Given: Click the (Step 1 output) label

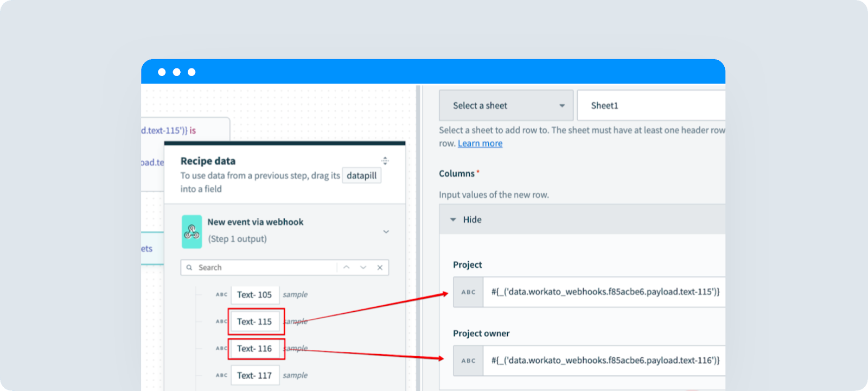Looking at the screenshot, I should 237,239.
